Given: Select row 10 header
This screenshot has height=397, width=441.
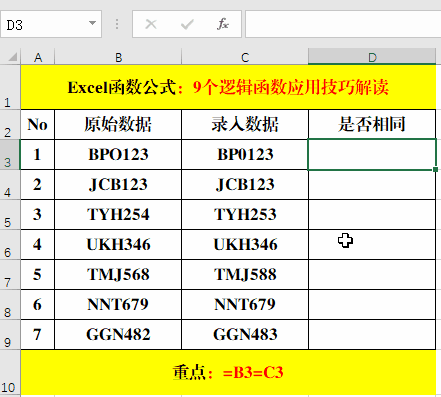Looking at the screenshot, I should [x=10, y=373].
